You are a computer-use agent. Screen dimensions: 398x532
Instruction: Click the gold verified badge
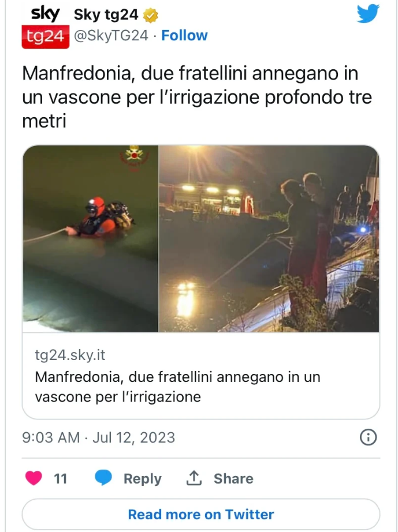coord(150,15)
